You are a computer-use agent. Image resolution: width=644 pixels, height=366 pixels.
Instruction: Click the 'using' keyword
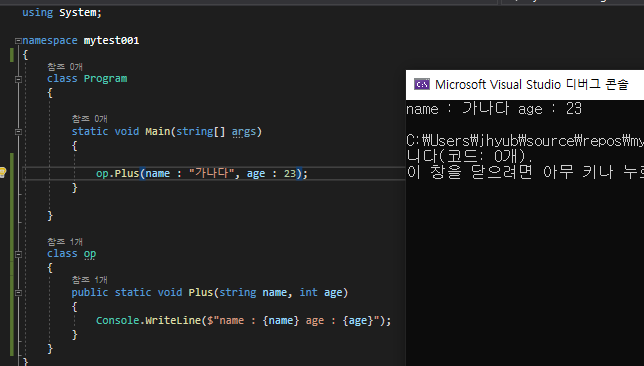[x=37, y=13]
